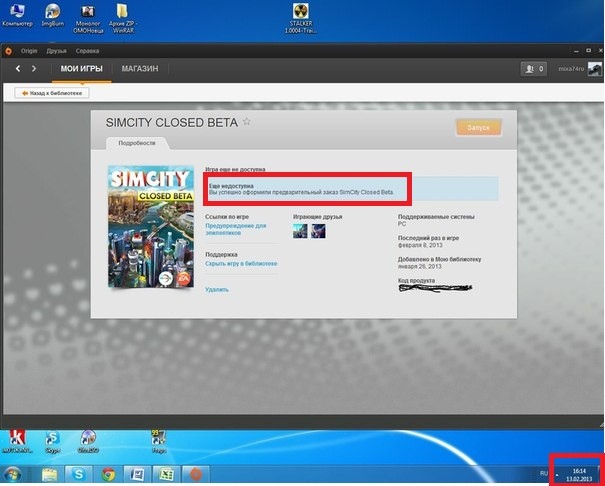Click the Fraps desktop shortcut
The height and width of the screenshot is (486, 605).
pos(159,441)
